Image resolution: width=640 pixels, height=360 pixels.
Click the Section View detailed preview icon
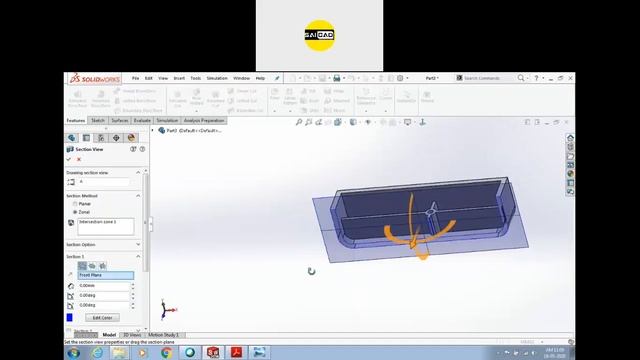tap(133, 149)
